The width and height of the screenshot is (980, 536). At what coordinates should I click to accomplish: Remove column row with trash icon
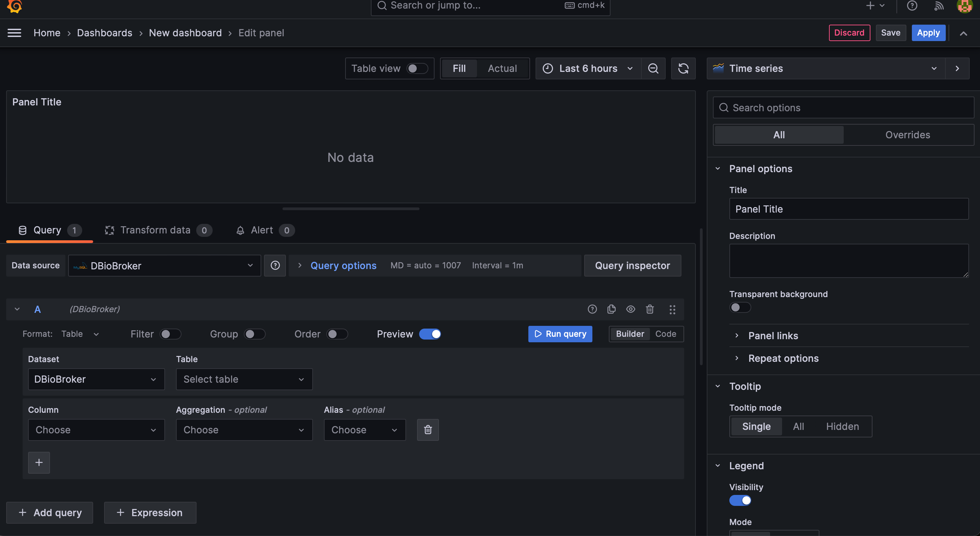(x=428, y=430)
